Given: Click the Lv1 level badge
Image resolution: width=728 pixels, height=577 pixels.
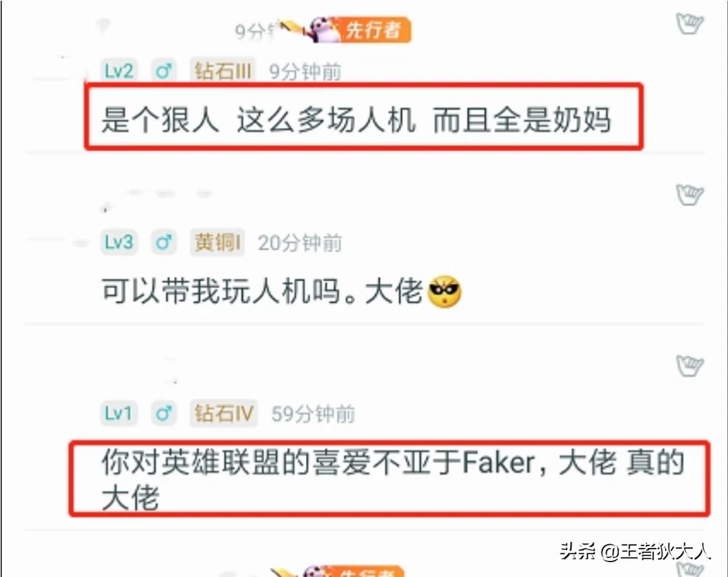Looking at the screenshot, I should coord(119,413).
